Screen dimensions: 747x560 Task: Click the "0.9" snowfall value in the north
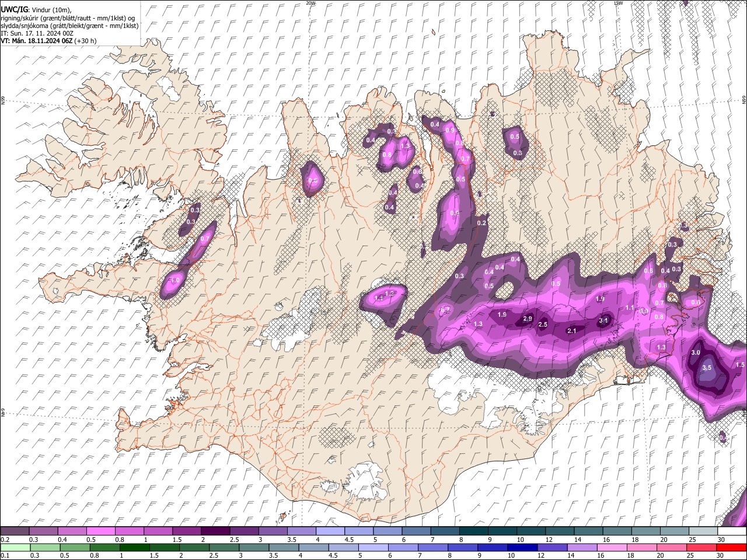449,131
